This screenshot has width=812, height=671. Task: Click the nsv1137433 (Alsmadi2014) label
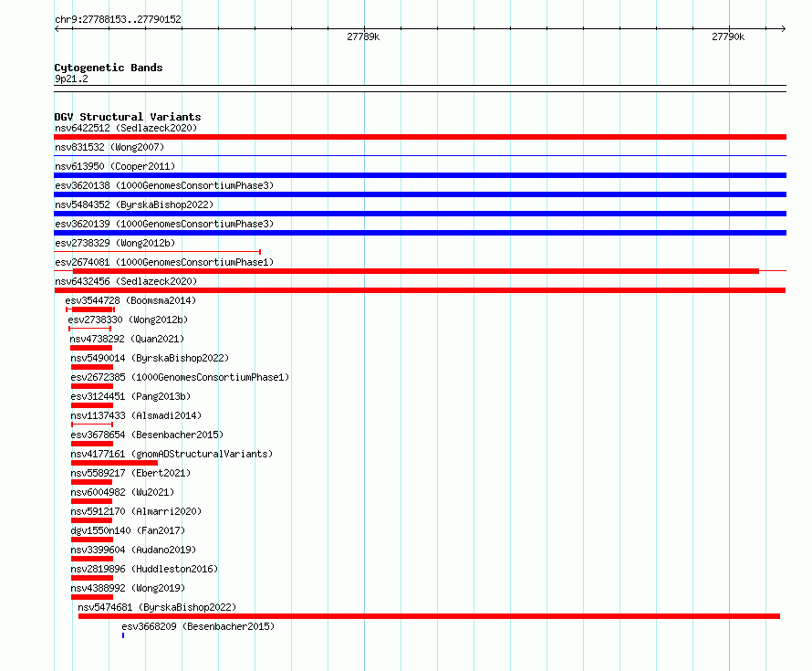tap(136, 415)
